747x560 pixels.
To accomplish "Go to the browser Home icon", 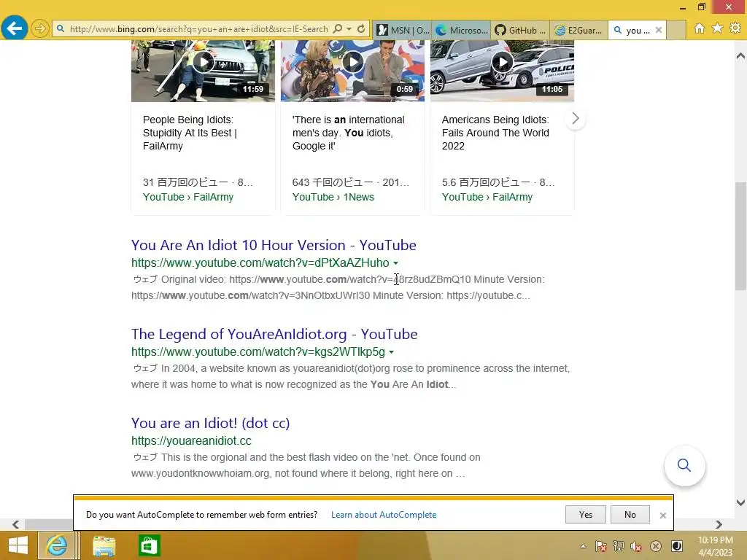I will click(x=699, y=28).
